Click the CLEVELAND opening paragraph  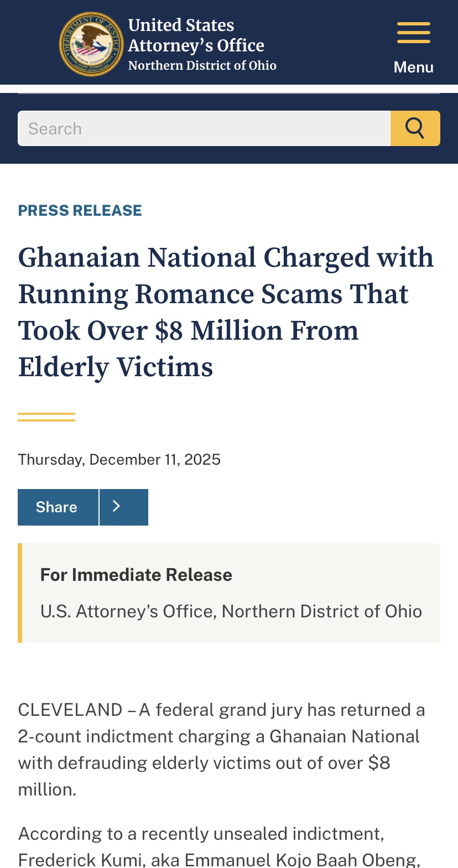pyautogui.click(x=221, y=749)
